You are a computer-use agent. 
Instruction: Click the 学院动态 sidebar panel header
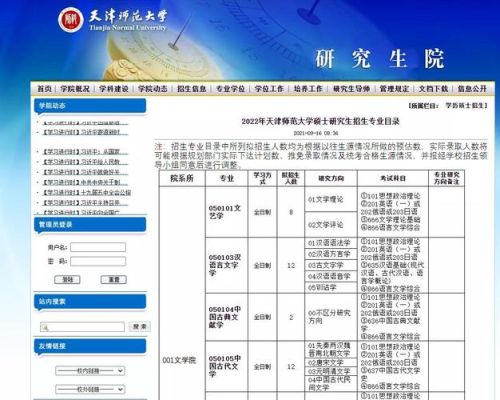(90, 106)
